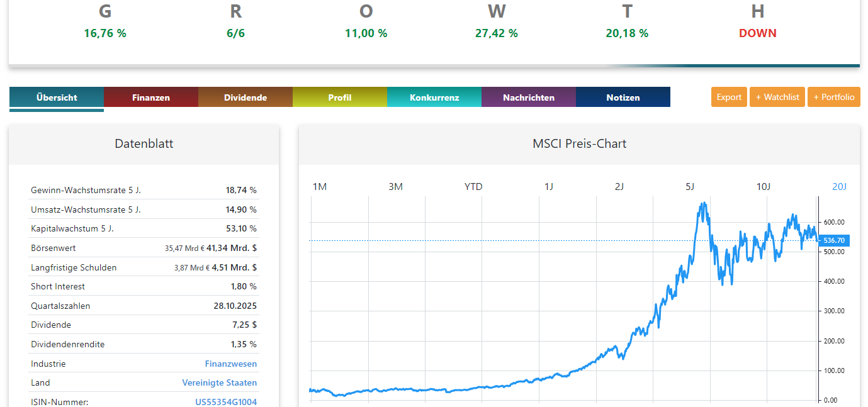This screenshot has width=868, height=407.
Task: Show the 10J chart timeframe
Action: point(763,187)
